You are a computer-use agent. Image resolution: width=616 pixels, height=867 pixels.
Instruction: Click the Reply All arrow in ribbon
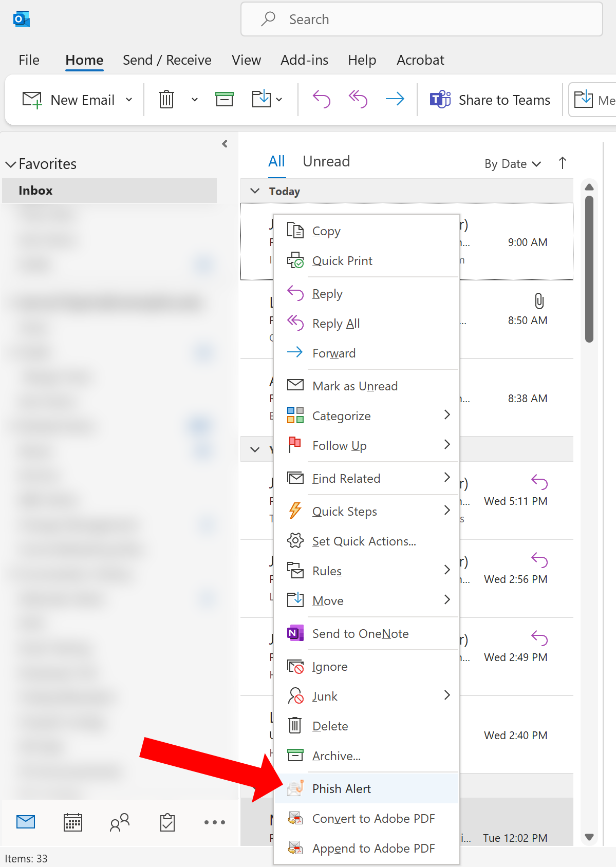[x=358, y=99]
